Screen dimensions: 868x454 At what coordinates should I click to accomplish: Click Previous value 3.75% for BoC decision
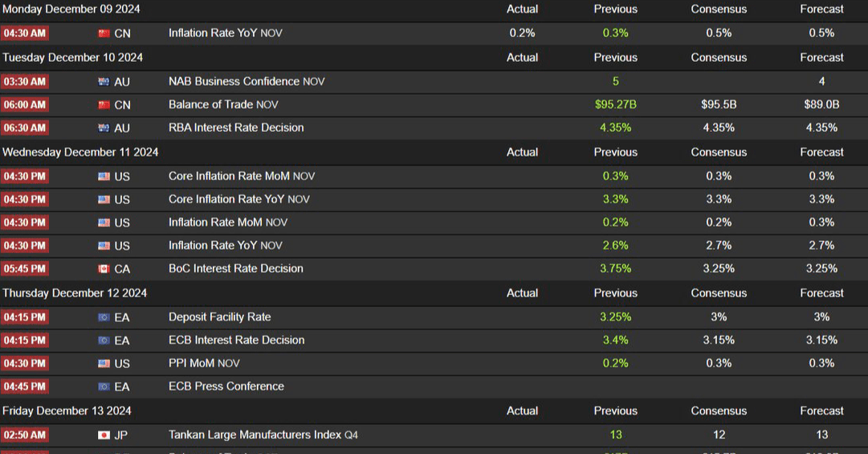coord(616,268)
